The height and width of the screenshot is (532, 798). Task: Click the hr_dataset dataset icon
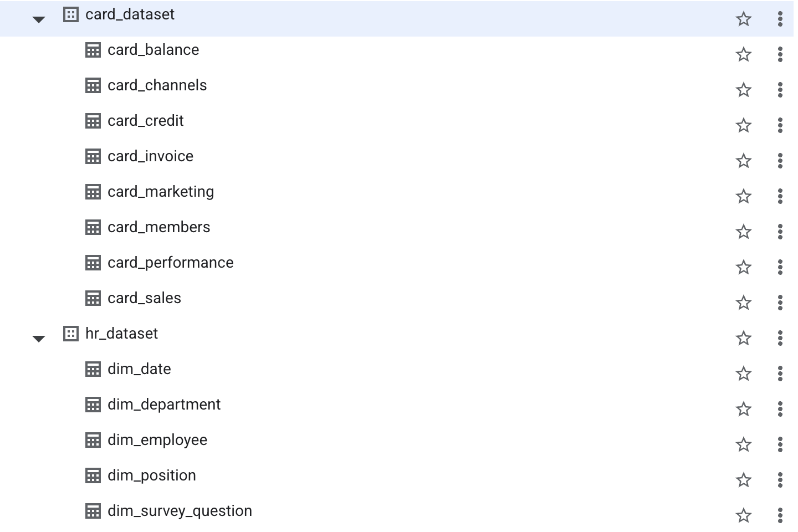[x=71, y=334]
